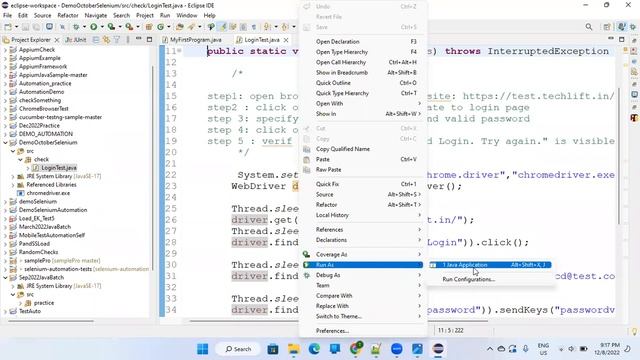Collapse the DemoOctoberSelenium project node

point(5,142)
